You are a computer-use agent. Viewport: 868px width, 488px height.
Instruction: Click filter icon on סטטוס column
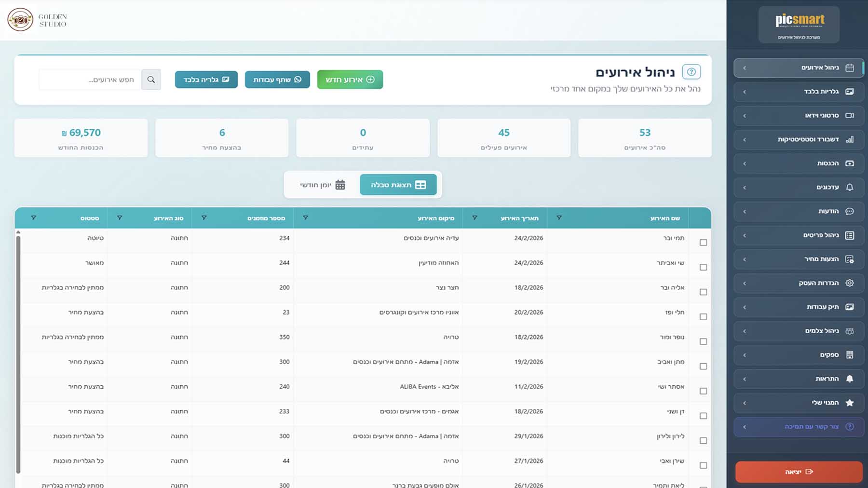pyautogui.click(x=33, y=218)
